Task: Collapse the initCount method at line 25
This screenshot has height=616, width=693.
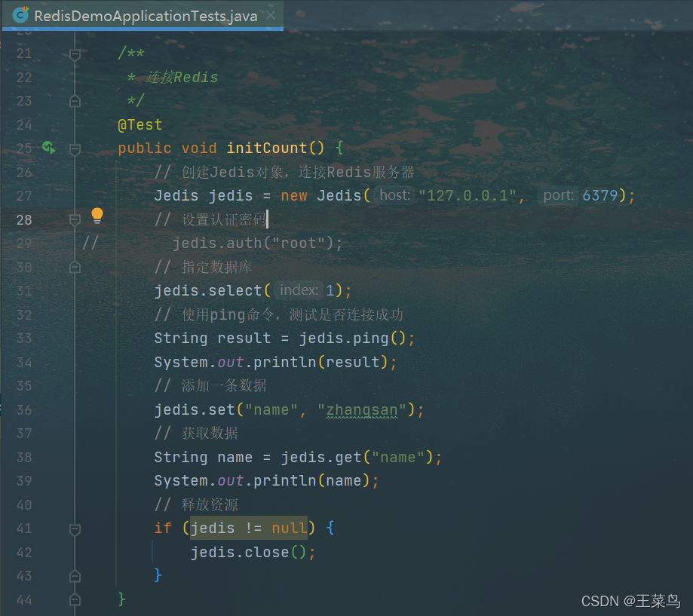Action: (75, 149)
